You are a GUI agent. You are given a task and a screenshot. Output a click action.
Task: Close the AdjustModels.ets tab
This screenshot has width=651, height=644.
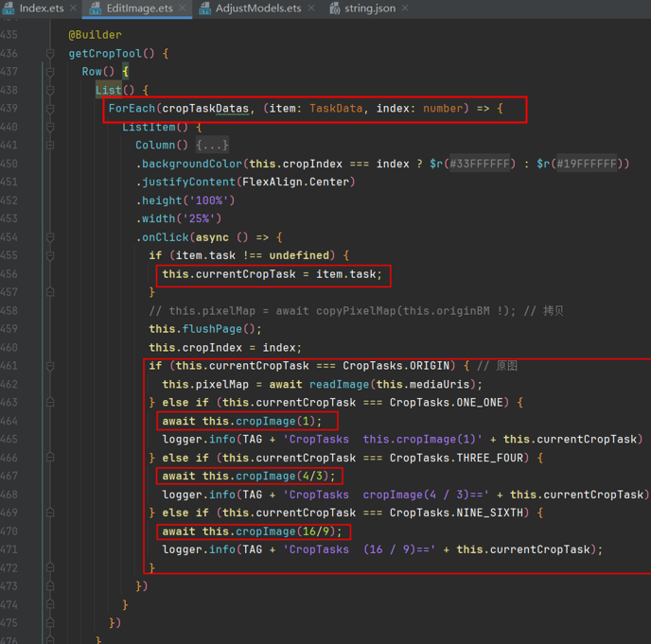pyautogui.click(x=312, y=9)
